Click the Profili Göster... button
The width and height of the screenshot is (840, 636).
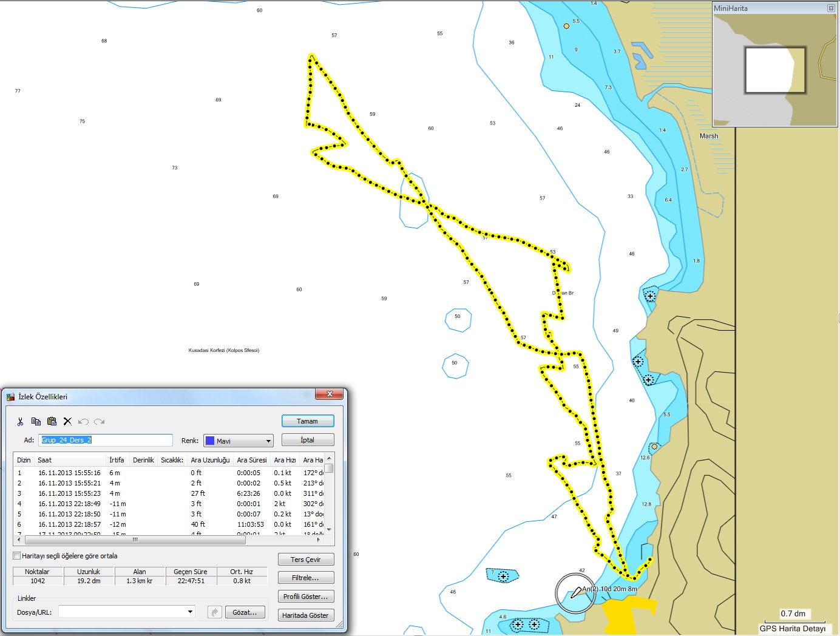tap(306, 597)
